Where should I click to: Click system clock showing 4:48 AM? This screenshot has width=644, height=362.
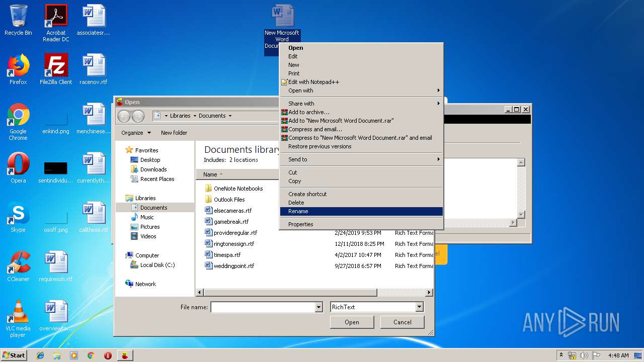618,355
